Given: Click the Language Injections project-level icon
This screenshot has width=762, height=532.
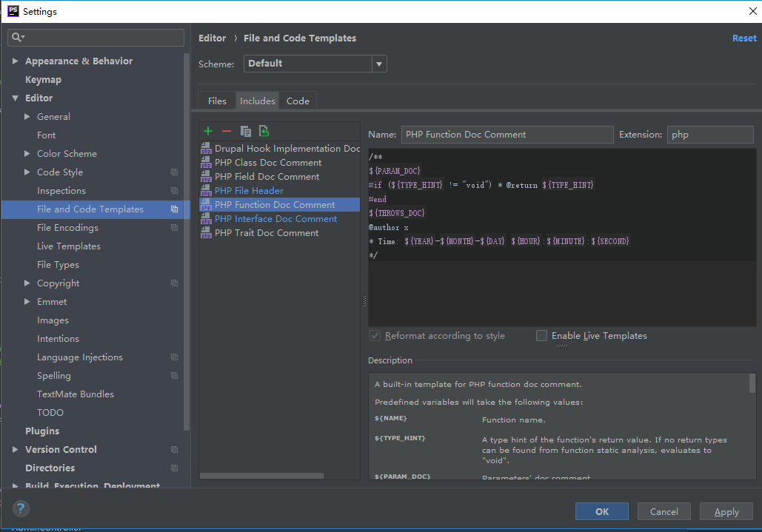Looking at the screenshot, I should 175,357.
